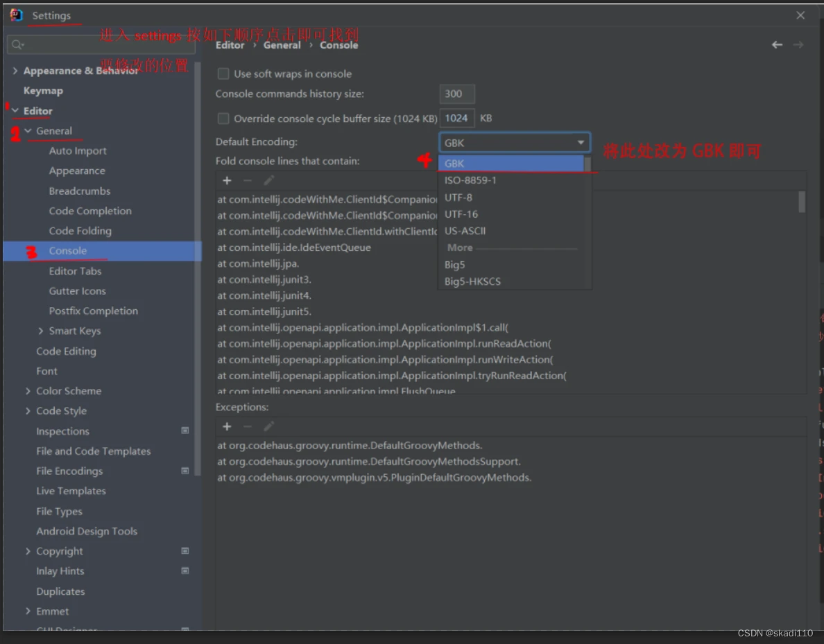
Task: Expand the Color Scheme tree node
Action: [x=28, y=391]
